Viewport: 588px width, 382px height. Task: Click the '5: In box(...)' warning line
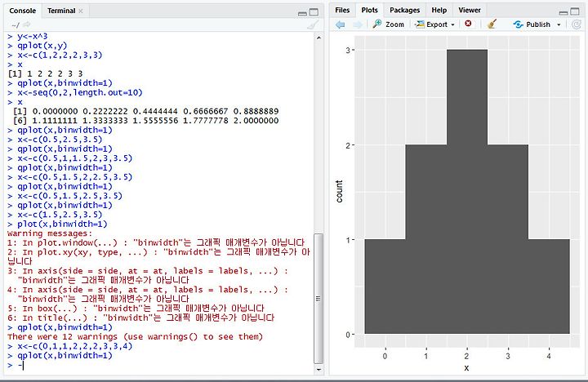(x=136, y=309)
